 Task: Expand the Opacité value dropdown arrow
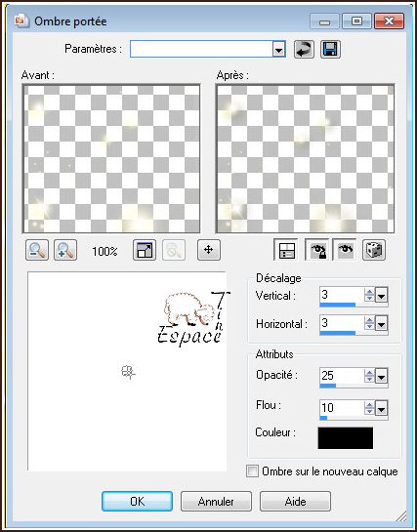click(382, 377)
